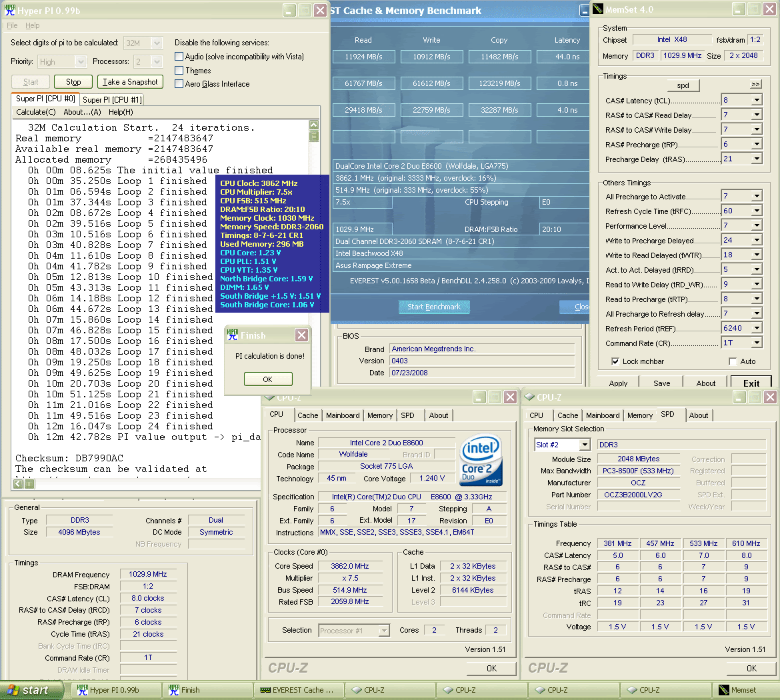This screenshot has height=700, width=780.
Task: Switch to Hyper PI 0.99b taskbar item
Action: tap(117, 690)
